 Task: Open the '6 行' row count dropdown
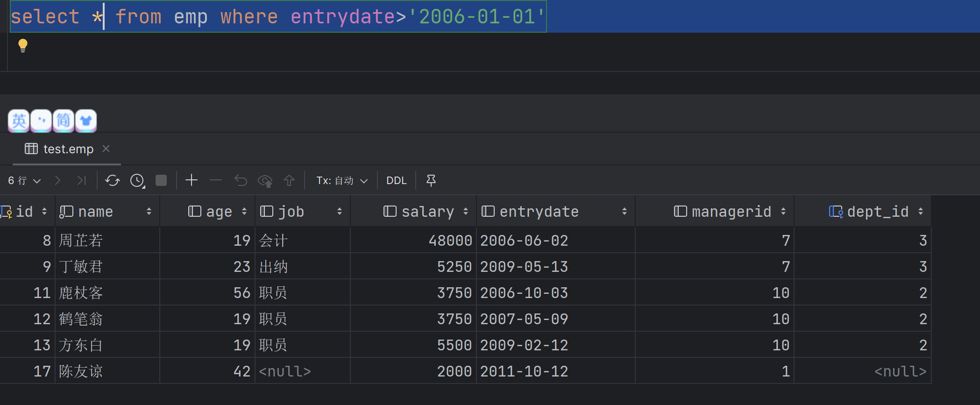(x=24, y=180)
